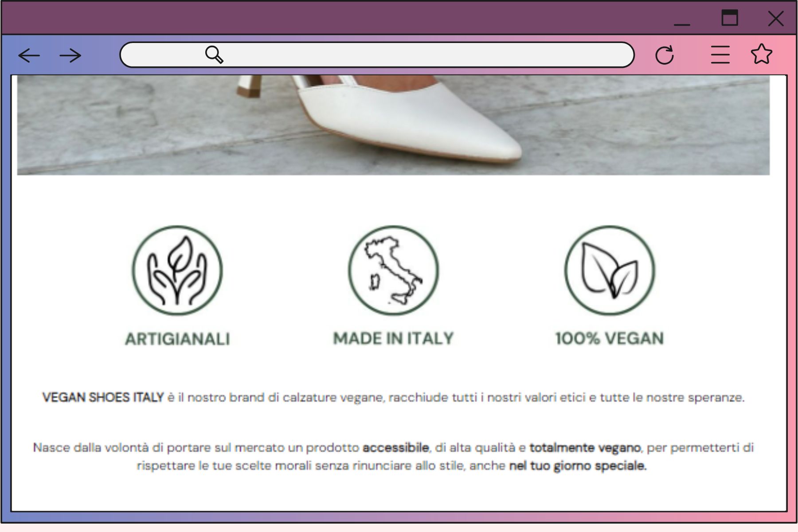The width and height of the screenshot is (798, 532).
Task: Click the bold word accessibile
Action: coord(395,447)
